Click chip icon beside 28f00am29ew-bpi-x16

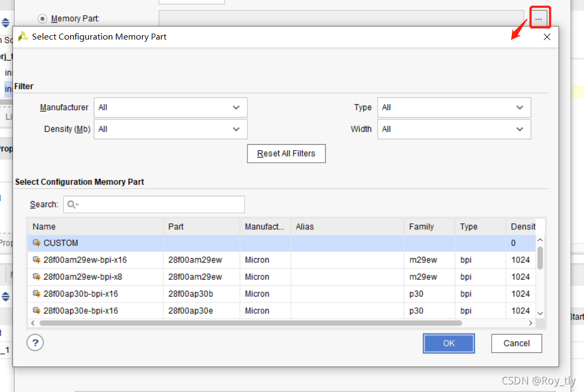coord(36,260)
